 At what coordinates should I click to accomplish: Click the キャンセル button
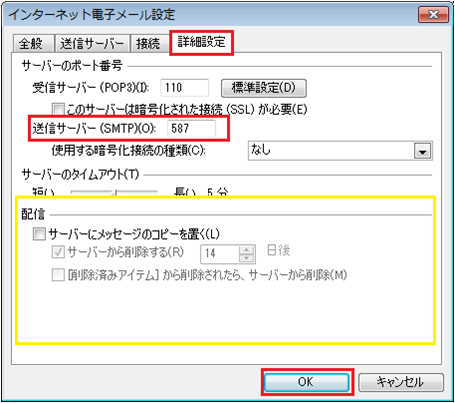(401, 382)
